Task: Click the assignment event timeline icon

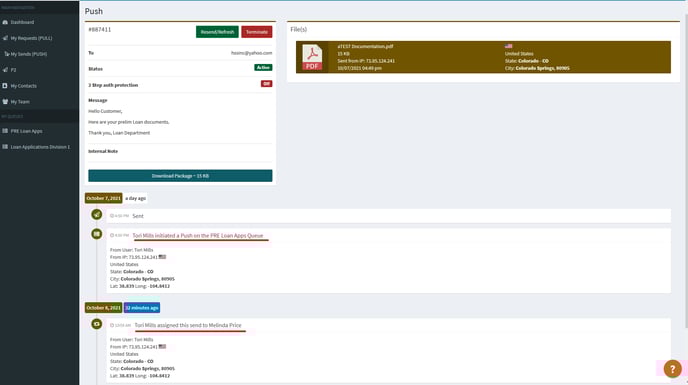Action: click(97, 324)
